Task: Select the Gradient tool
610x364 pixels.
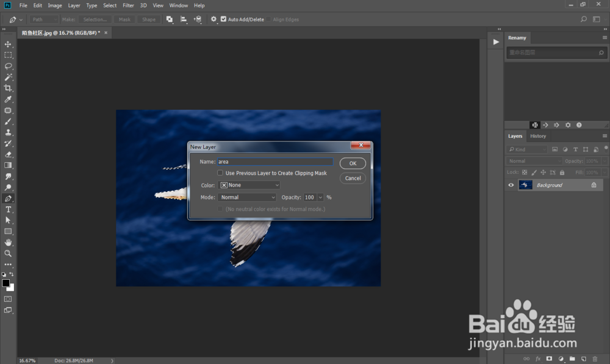Action: point(8,165)
